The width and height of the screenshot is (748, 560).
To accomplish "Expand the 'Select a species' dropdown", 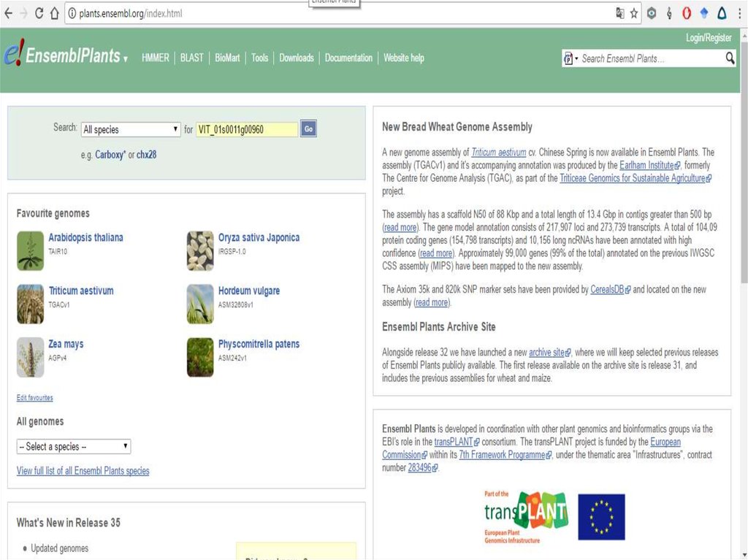I will click(74, 446).
